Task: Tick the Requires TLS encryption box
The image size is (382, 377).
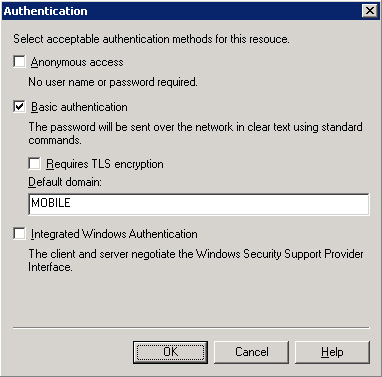Action: pos(34,164)
